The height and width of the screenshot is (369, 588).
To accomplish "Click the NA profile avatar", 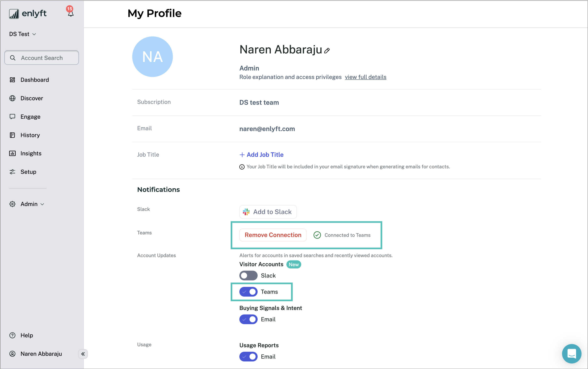I will tap(152, 57).
